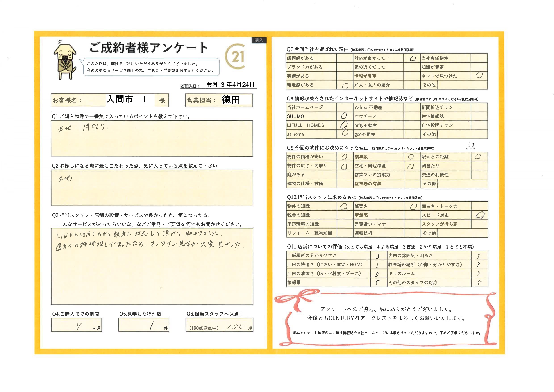Click the Century 21 gold logo
Viewport: 554px width, 392px height.
(235, 57)
